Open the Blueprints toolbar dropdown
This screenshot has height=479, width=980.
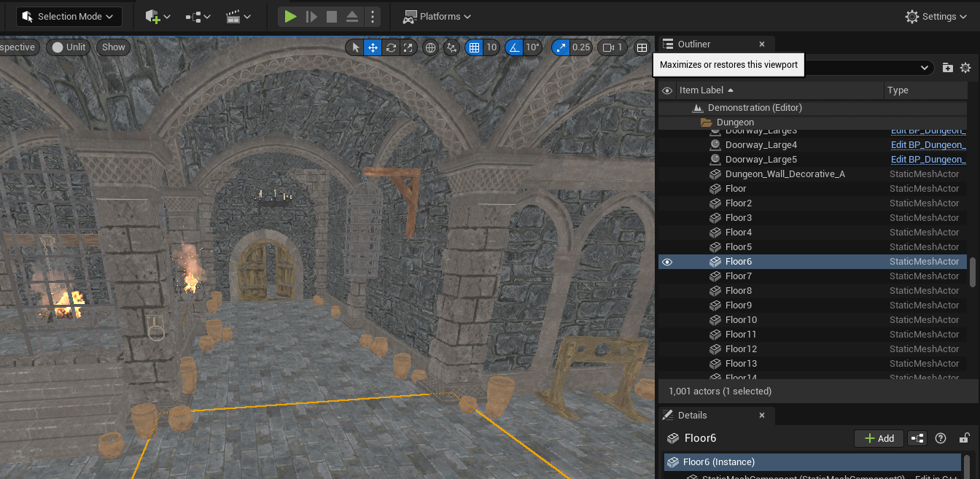pos(198,16)
